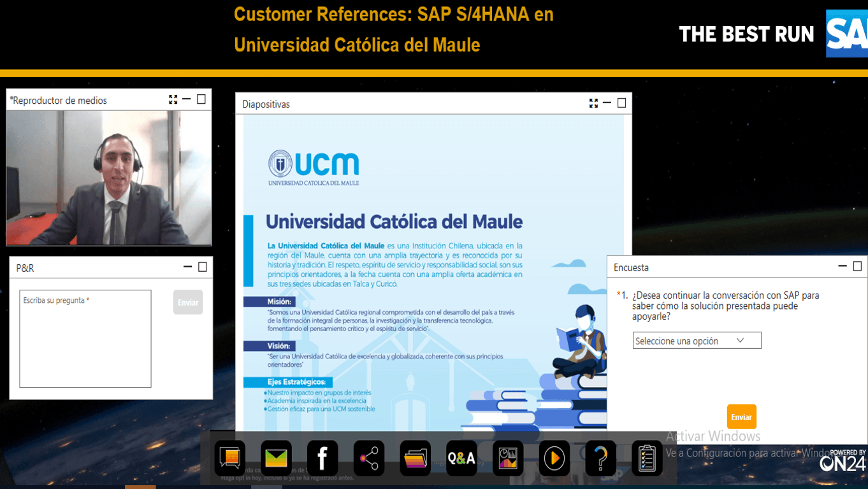Click the media player play icon
Screen dimensions: 868x489
(554, 458)
